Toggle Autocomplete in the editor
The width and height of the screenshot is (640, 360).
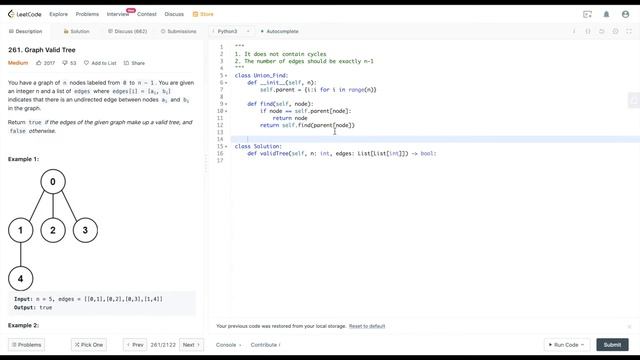[x=280, y=31]
